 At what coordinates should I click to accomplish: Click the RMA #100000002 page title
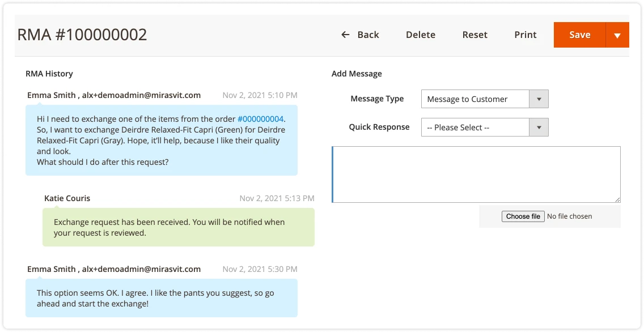pyautogui.click(x=83, y=35)
